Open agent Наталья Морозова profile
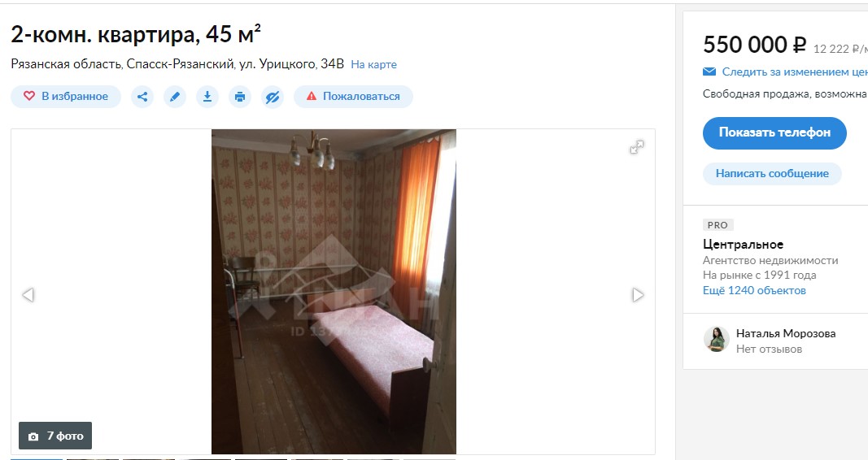The width and height of the screenshot is (868, 460). tap(786, 333)
